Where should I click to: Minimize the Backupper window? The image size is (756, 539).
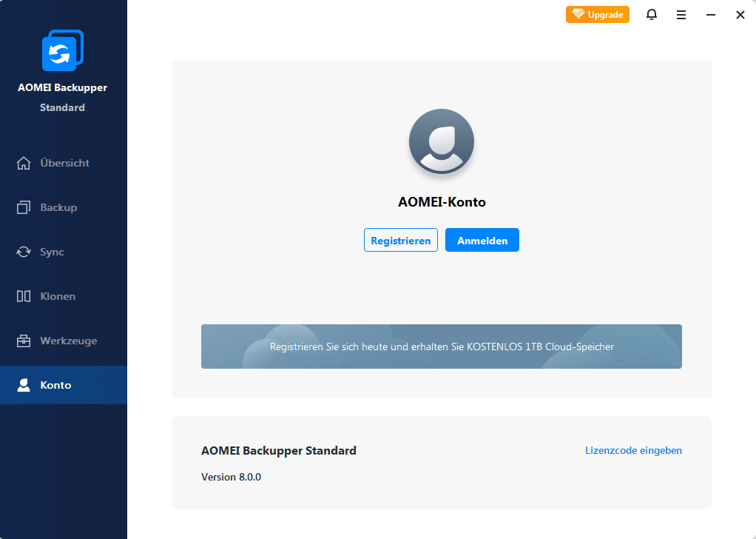711,15
